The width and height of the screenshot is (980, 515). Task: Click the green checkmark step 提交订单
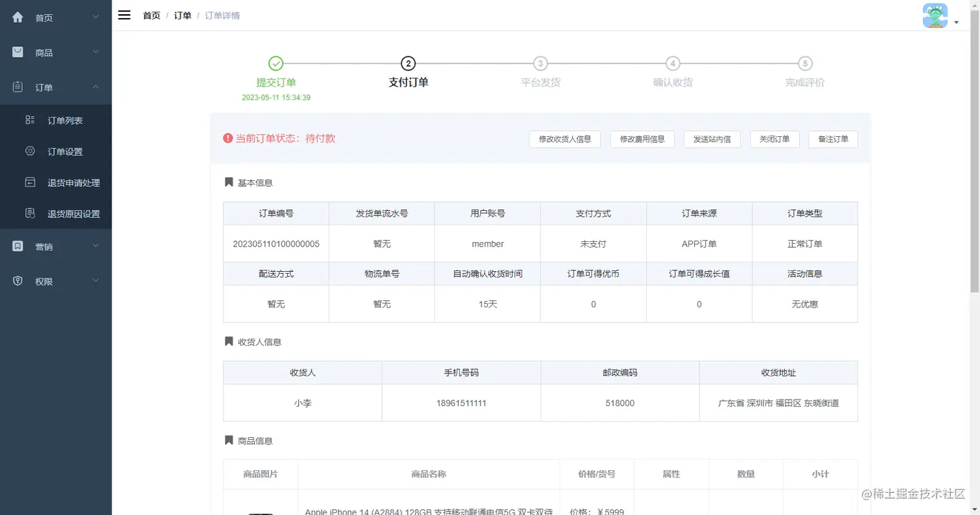tap(276, 64)
